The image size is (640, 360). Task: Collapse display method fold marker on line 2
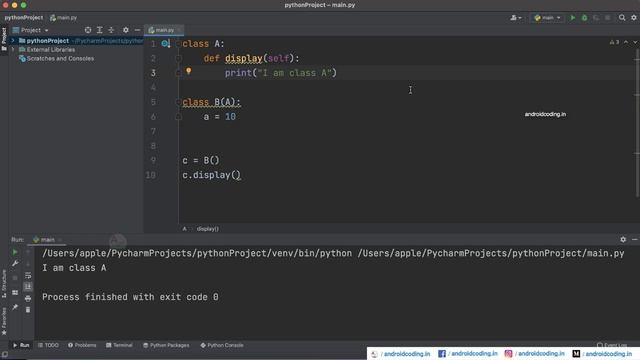point(178,58)
